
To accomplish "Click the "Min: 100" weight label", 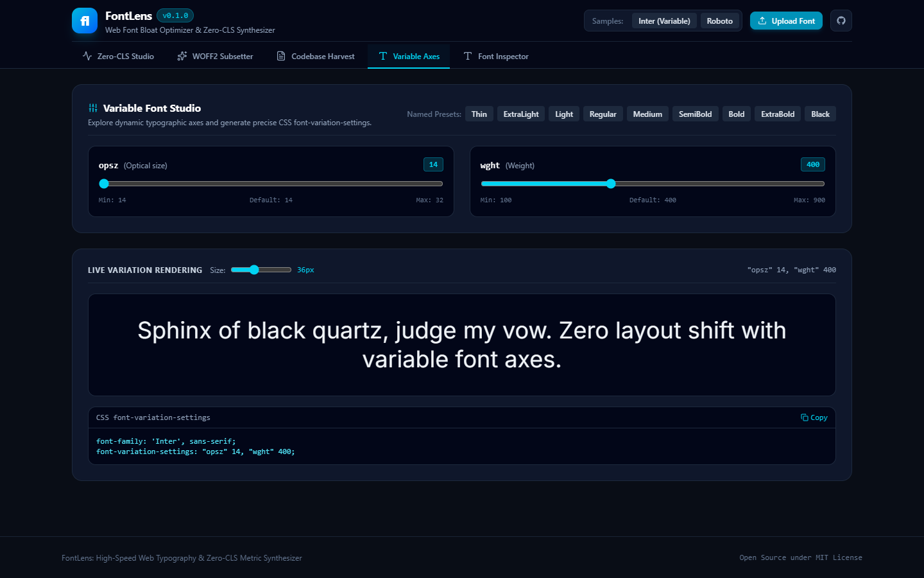I will click(496, 200).
